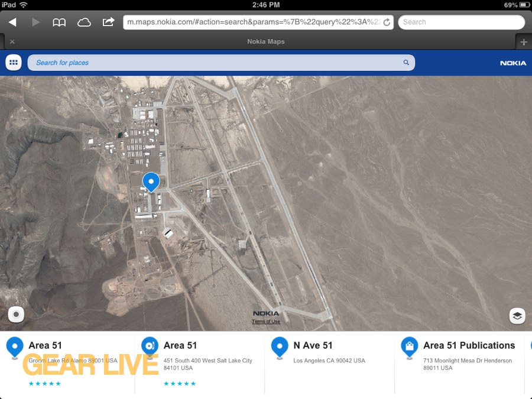The height and width of the screenshot is (399, 532).
Task: Close the Nokia Maps tab
Action: pos(12,41)
